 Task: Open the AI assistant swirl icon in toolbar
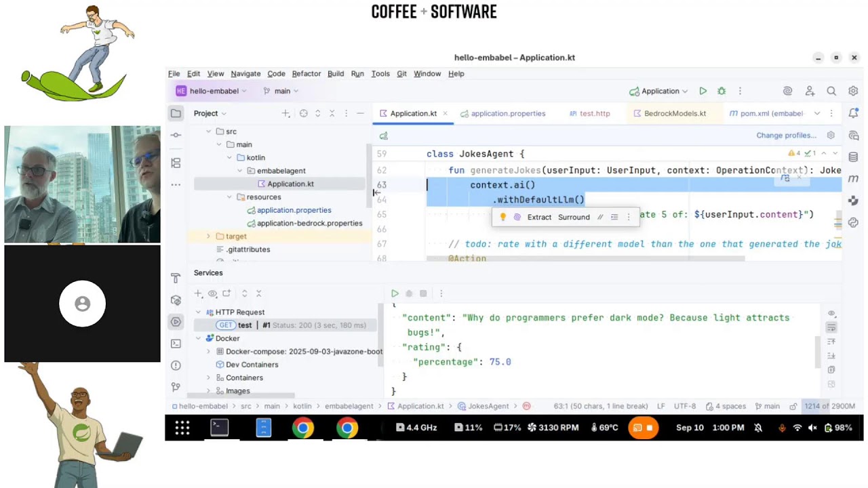tap(787, 91)
